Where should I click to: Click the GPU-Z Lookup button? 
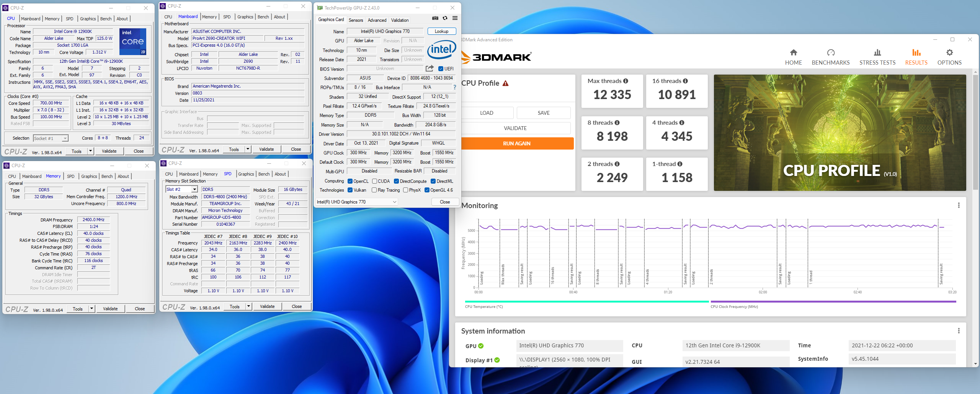coord(441,31)
